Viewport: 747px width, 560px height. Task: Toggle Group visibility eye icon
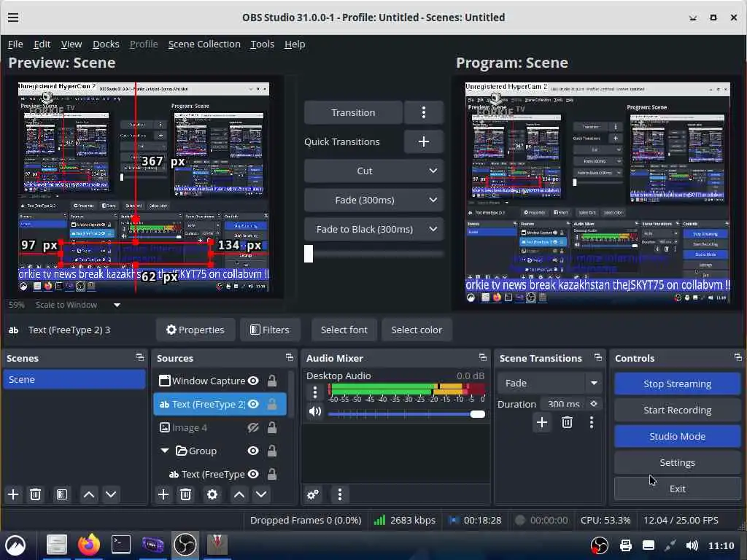(x=253, y=451)
